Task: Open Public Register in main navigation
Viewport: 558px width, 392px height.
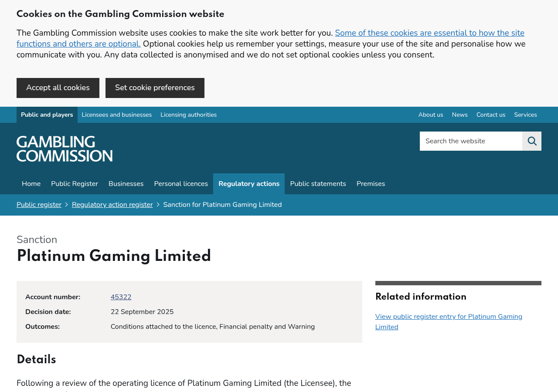Action: (75, 184)
